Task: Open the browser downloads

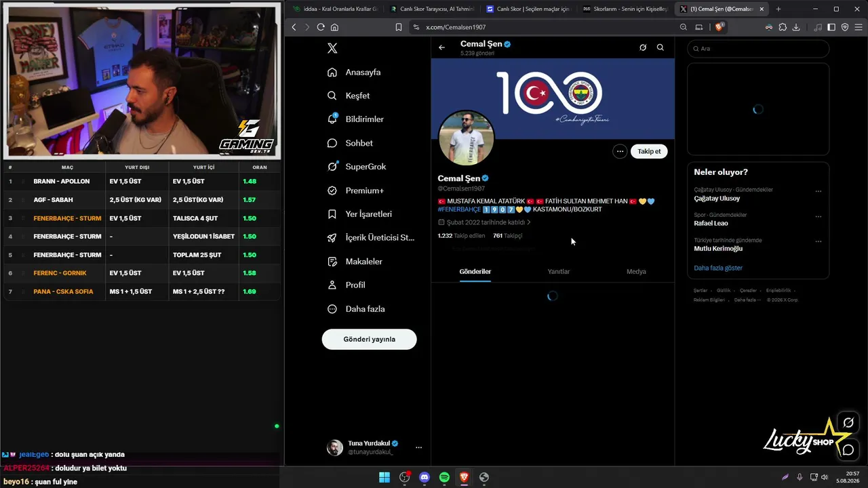Action: pos(796,27)
